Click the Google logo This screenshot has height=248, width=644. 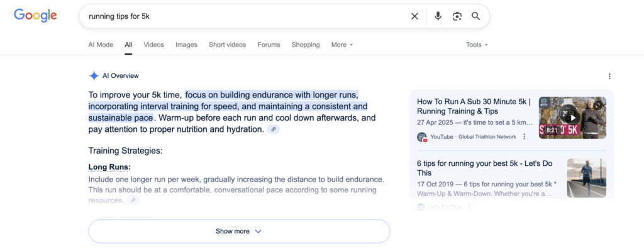pos(35,16)
